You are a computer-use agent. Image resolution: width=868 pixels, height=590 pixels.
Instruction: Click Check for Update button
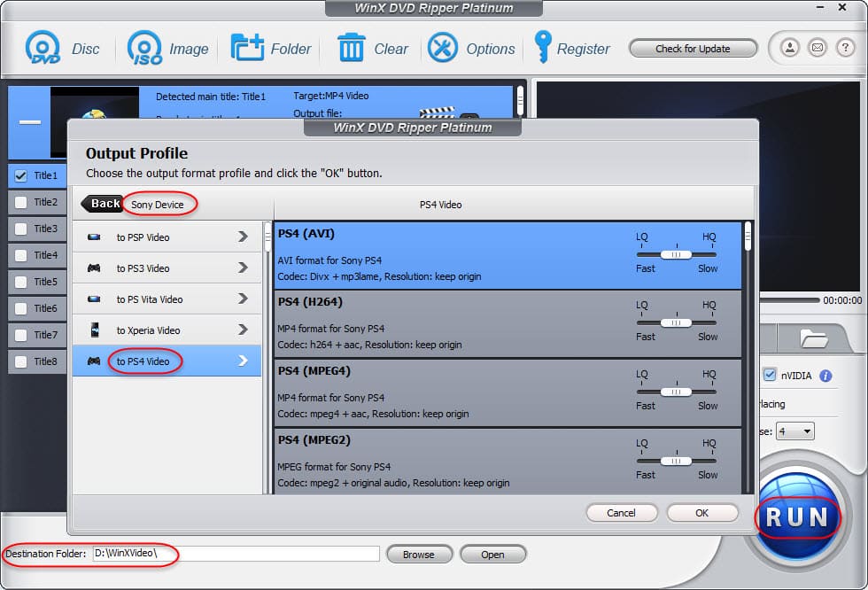[693, 48]
